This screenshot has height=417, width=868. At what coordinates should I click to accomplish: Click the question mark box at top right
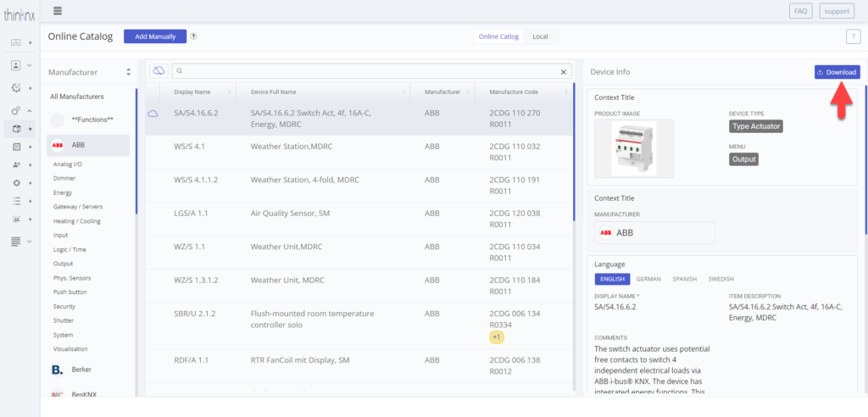[x=853, y=36]
